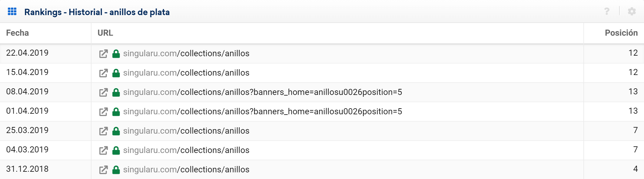
Task: Click green lock icon in 22.04.2019 row
Action: coord(116,54)
